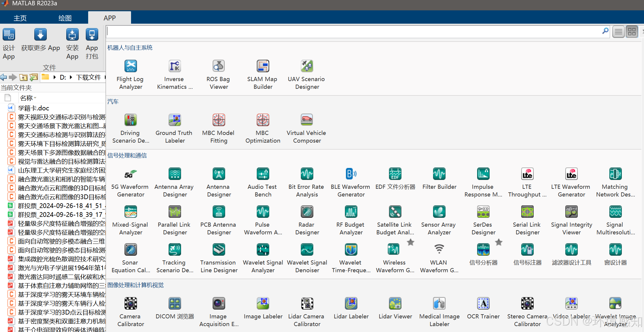
Task: Launch Audio Test Bench
Action: coord(263,182)
